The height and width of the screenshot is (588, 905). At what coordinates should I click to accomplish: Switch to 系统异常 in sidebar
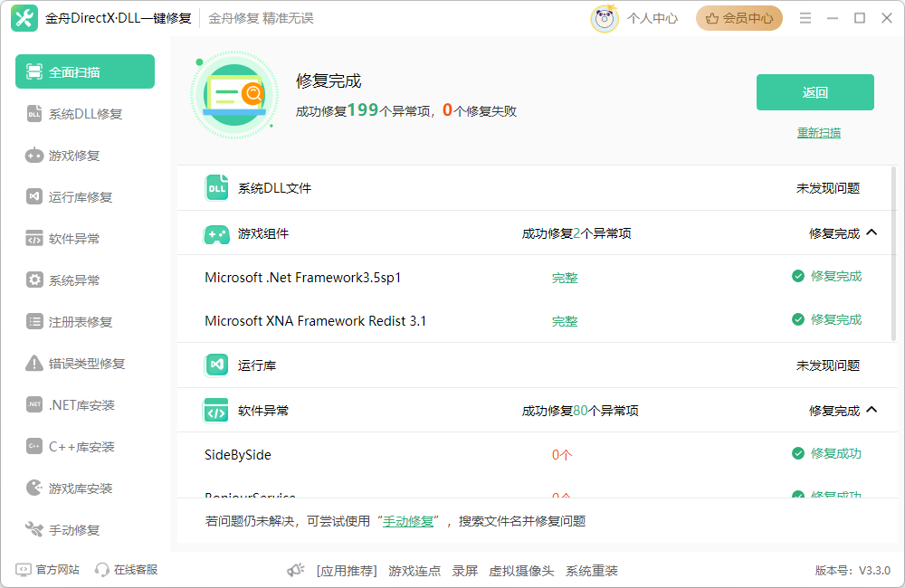[x=85, y=280]
